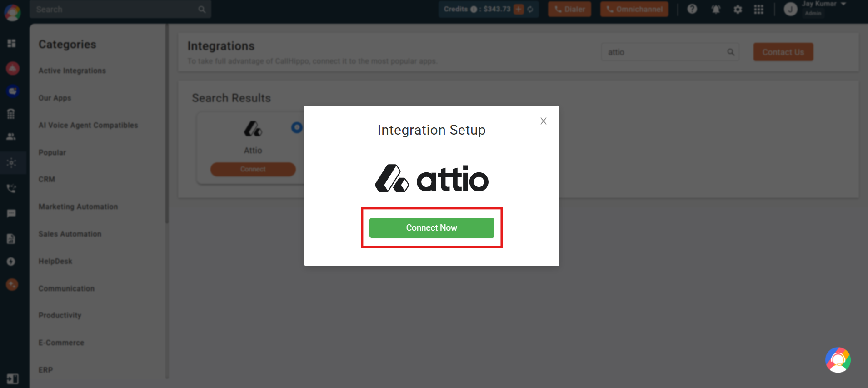
Task: Open the Omnichannel panel
Action: tap(634, 9)
